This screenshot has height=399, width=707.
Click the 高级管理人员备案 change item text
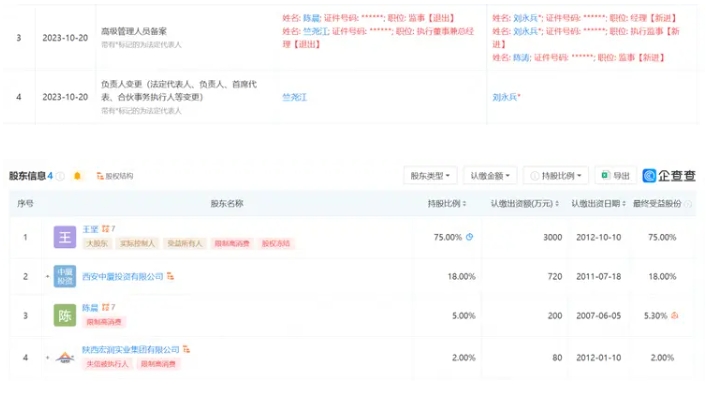(x=134, y=31)
